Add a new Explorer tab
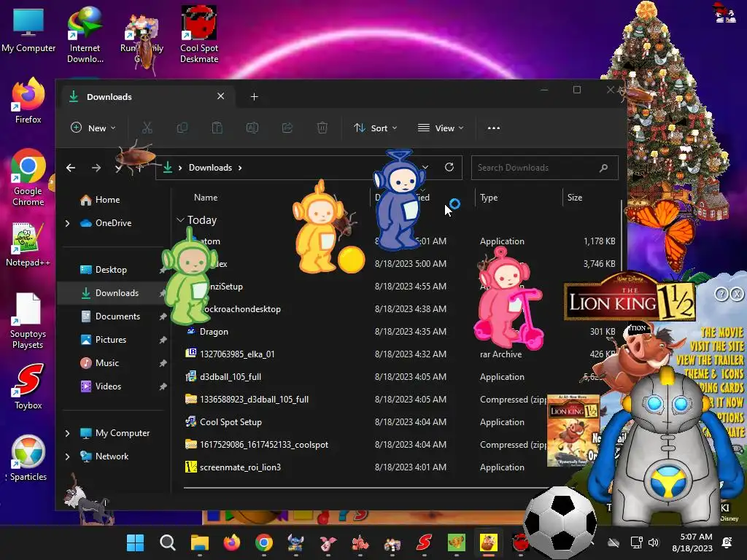The image size is (747, 560). tap(255, 97)
